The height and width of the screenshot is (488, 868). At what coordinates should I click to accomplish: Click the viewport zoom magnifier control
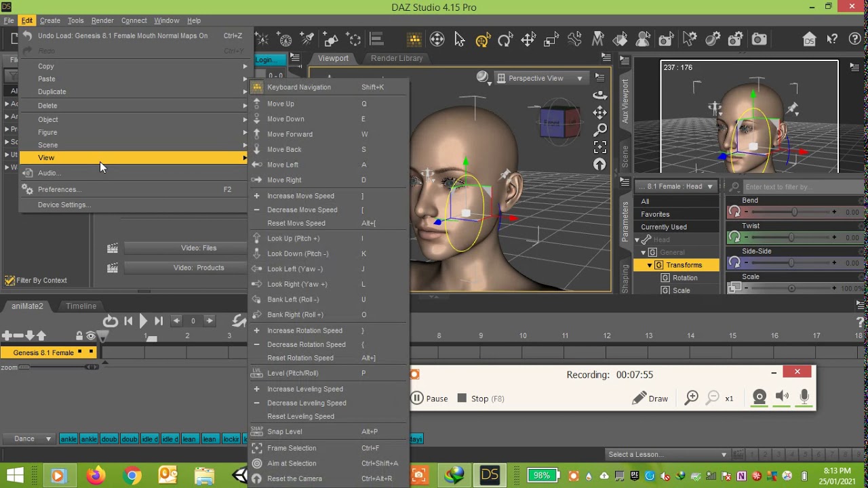coord(599,129)
